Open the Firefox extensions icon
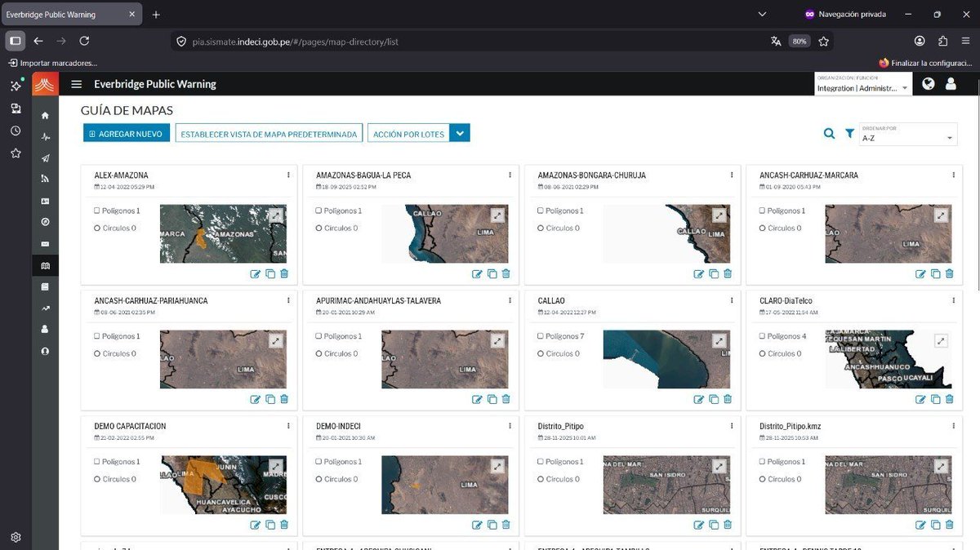980x550 pixels. [x=942, y=41]
